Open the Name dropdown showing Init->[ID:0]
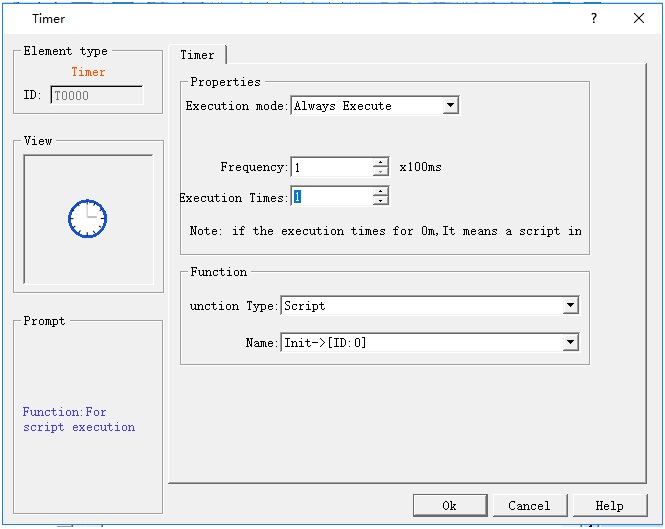Viewport: 665px width, 529px height. tap(570, 343)
